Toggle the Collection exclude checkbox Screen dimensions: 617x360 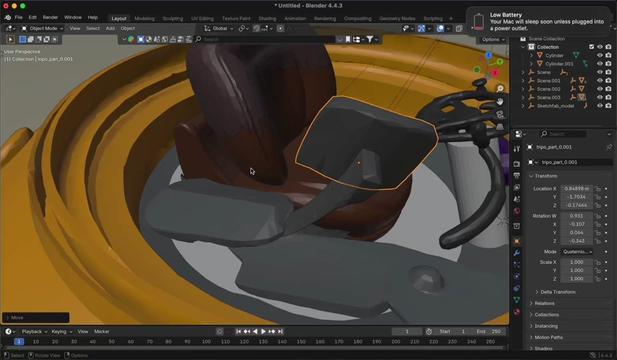pos(591,47)
